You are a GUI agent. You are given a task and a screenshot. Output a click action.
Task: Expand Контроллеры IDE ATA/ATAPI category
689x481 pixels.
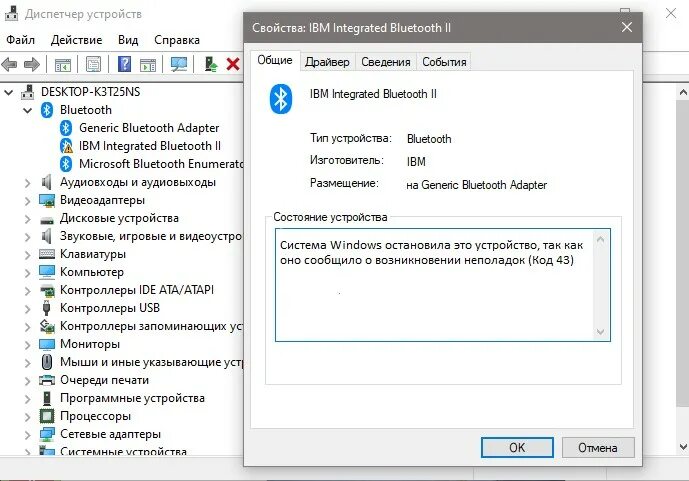(28, 290)
